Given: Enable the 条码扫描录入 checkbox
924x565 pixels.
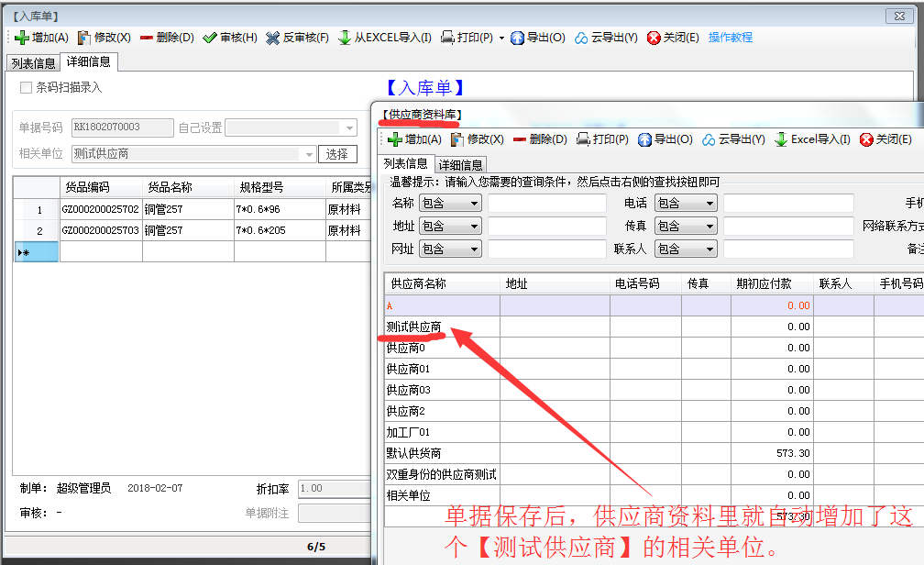Looking at the screenshot, I should pos(26,88).
